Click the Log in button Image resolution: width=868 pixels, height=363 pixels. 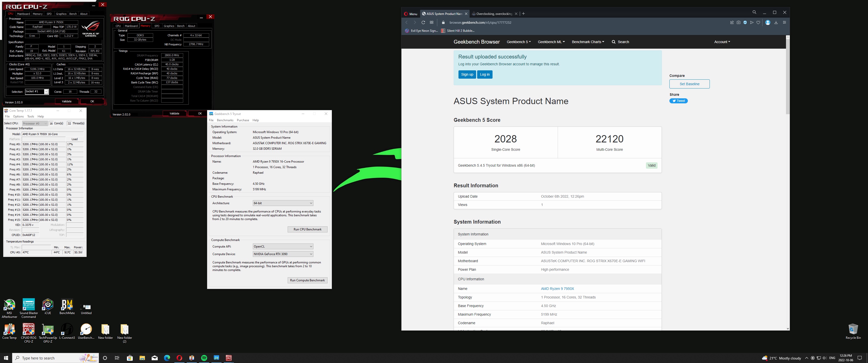tap(484, 74)
